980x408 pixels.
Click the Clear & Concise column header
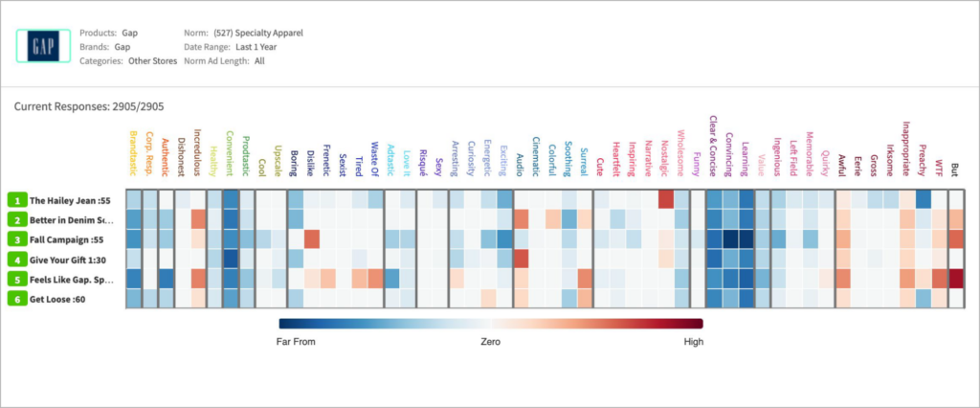click(713, 149)
